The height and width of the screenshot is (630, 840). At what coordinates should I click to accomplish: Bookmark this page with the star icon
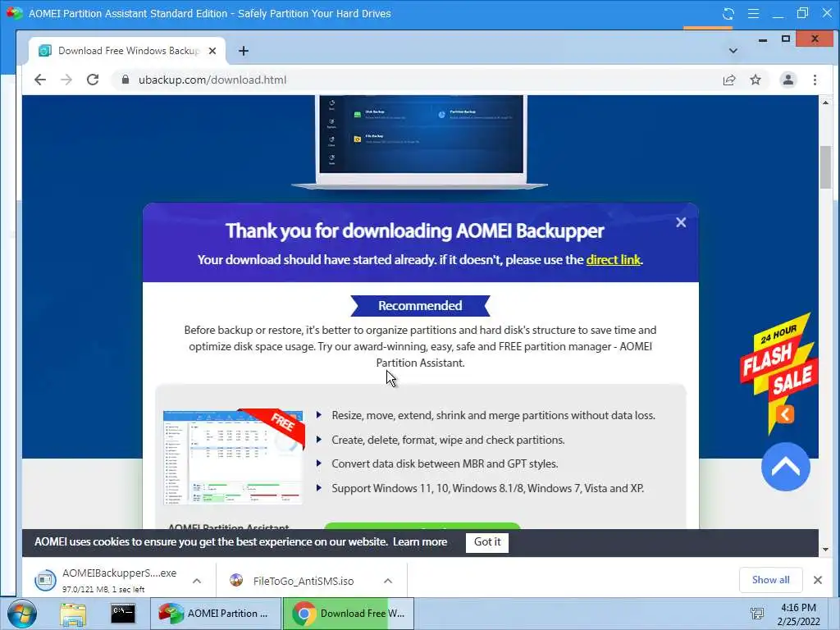click(x=756, y=80)
